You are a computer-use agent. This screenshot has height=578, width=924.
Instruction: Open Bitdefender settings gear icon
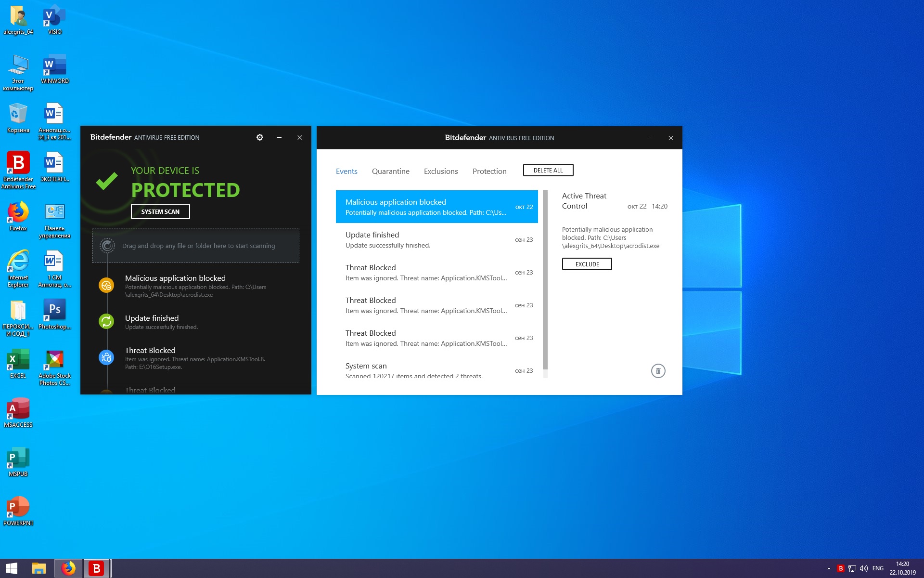point(260,137)
